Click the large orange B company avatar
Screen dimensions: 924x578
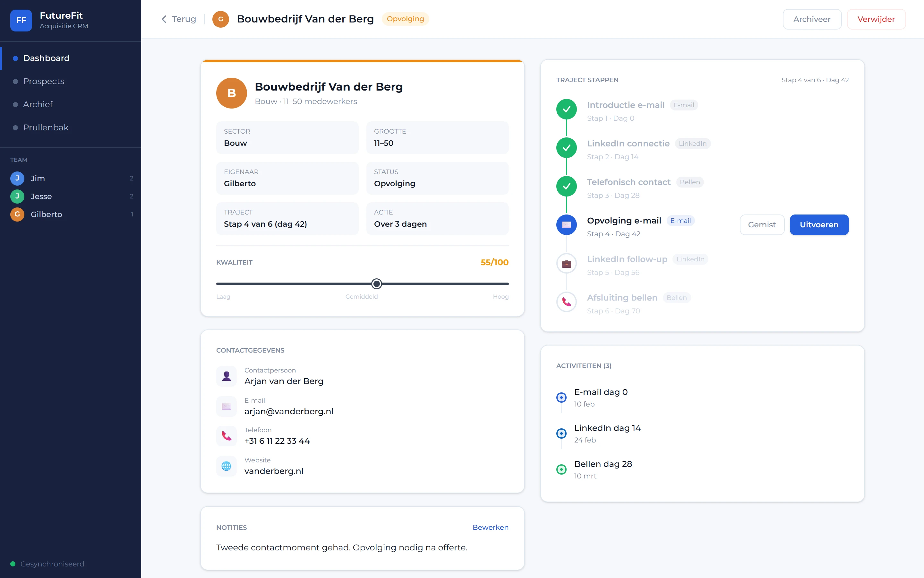coord(231,93)
